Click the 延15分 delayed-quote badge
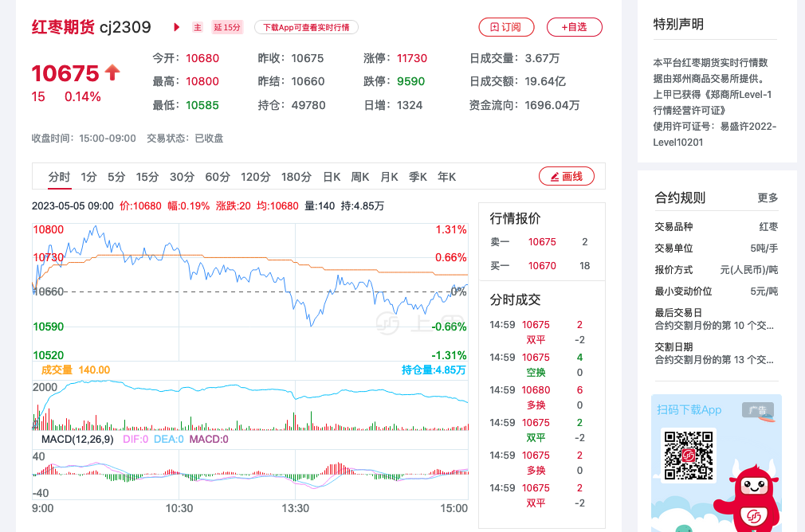 (x=227, y=27)
